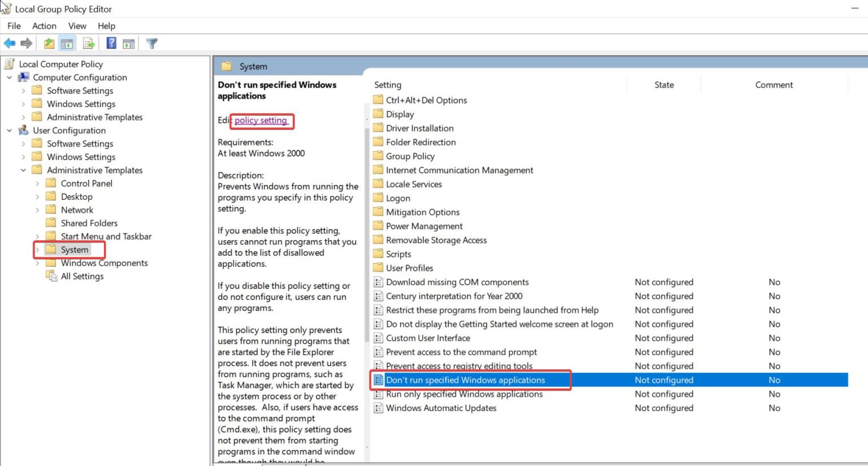Click the Export List toolbar icon
Viewport: 868px width, 466px height.
coord(88,43)
